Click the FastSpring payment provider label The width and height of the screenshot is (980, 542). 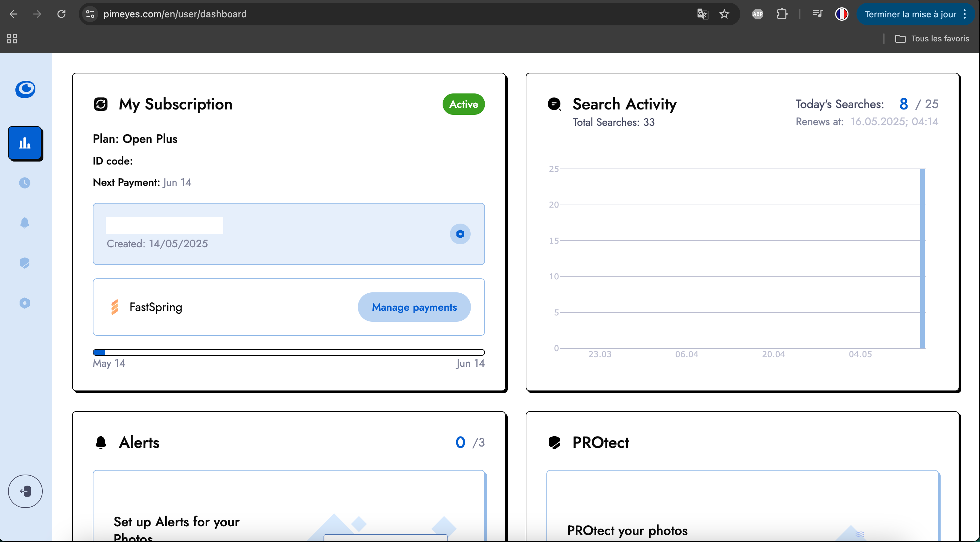(156, 307)
